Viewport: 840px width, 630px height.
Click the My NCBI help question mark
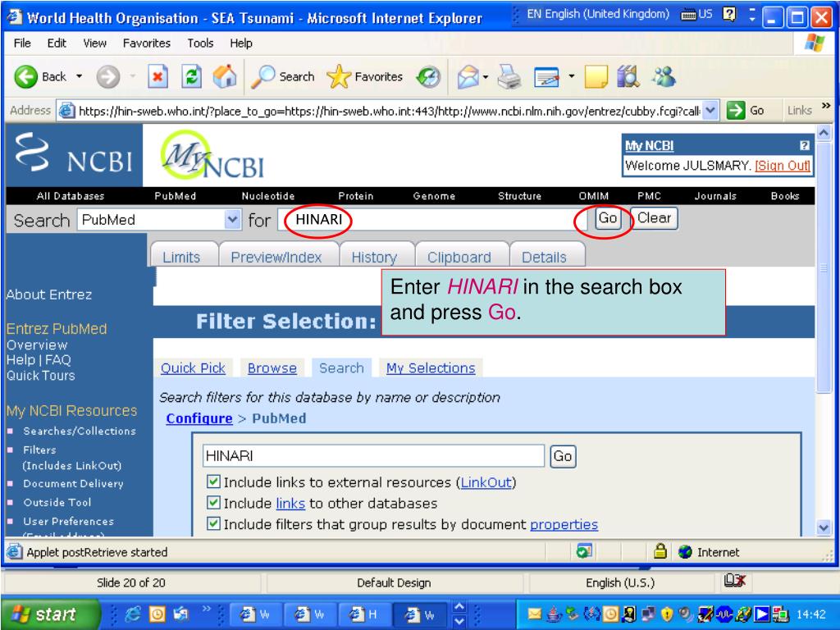pos(804,145)
